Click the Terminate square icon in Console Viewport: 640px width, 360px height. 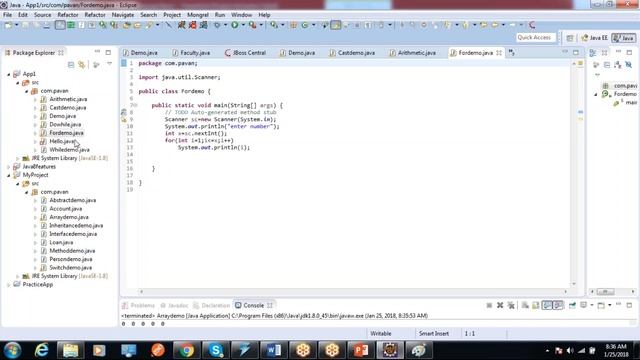point(489,305)
